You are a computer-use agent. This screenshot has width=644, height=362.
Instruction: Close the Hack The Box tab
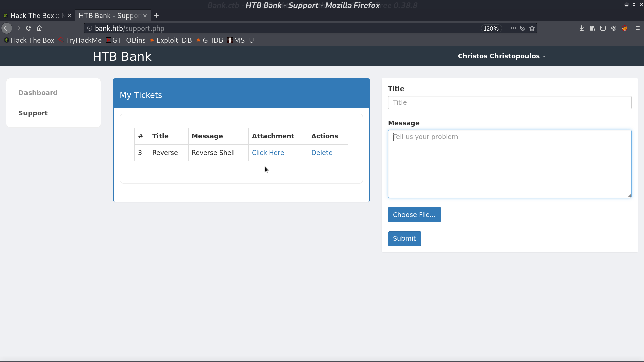click(69, 16)
